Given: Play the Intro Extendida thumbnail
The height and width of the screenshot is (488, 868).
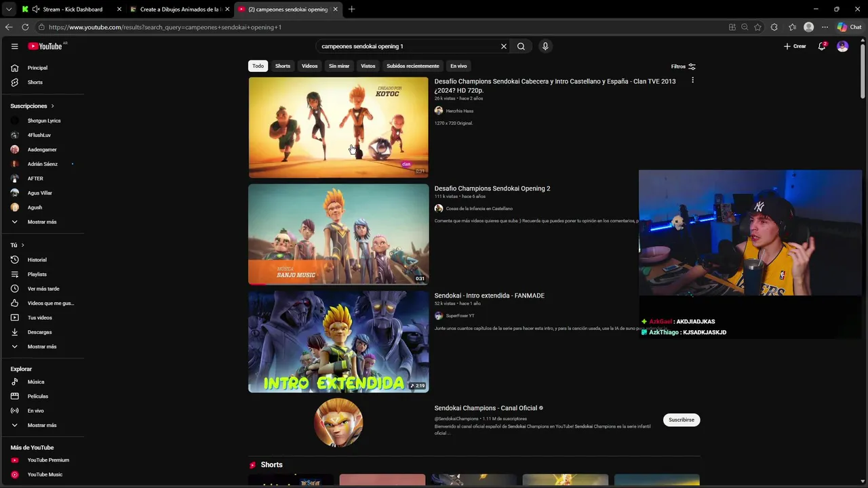Looking at the screenshot, I should (x=338, y=342).
